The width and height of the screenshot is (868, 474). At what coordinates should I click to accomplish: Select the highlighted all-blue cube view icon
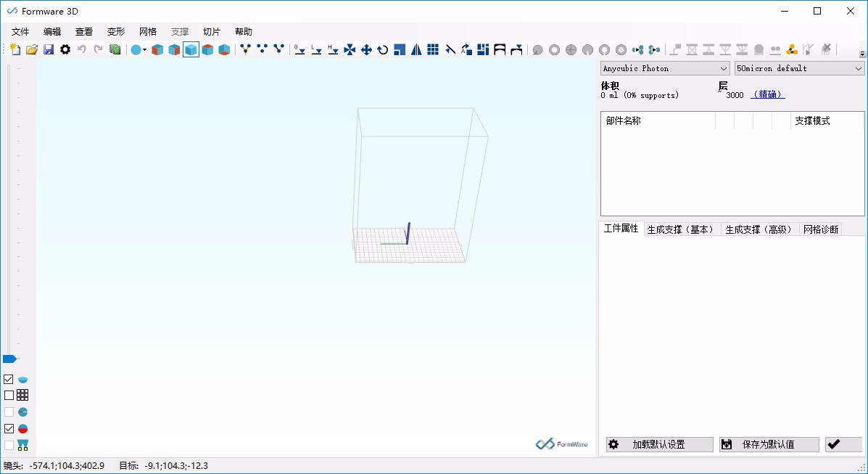coord(191,50)
